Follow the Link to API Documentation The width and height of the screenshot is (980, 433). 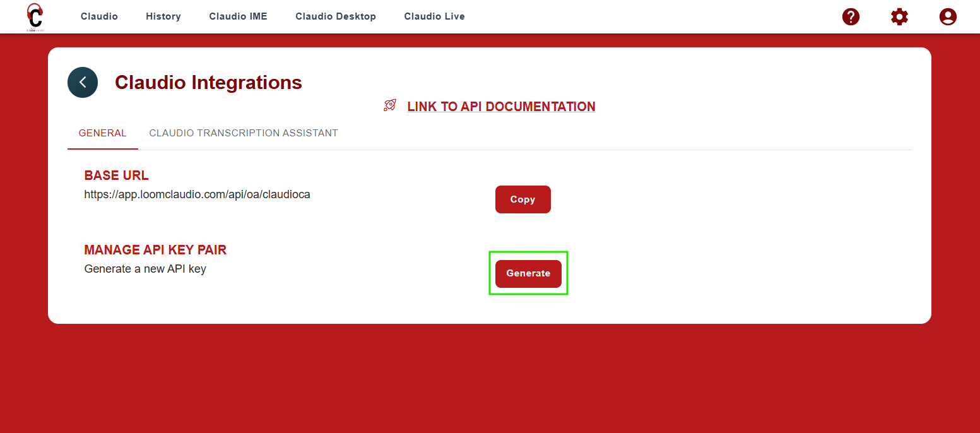501,107
